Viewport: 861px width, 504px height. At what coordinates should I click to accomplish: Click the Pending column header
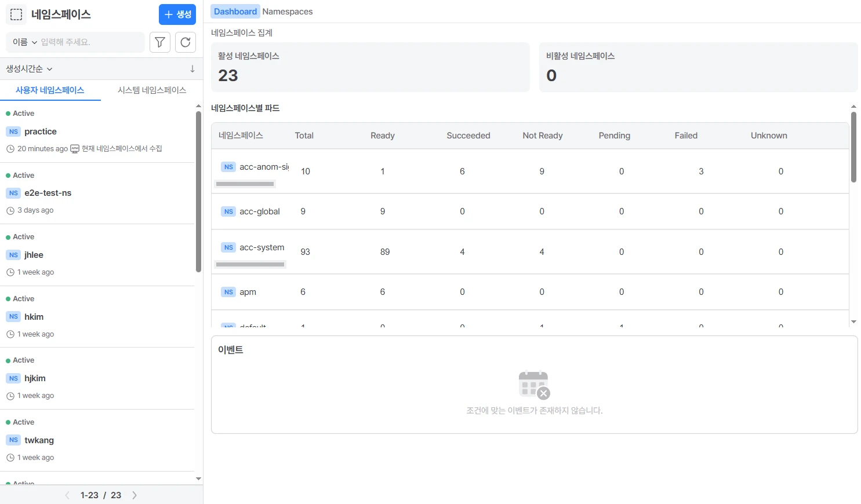(x=615, y=136)
